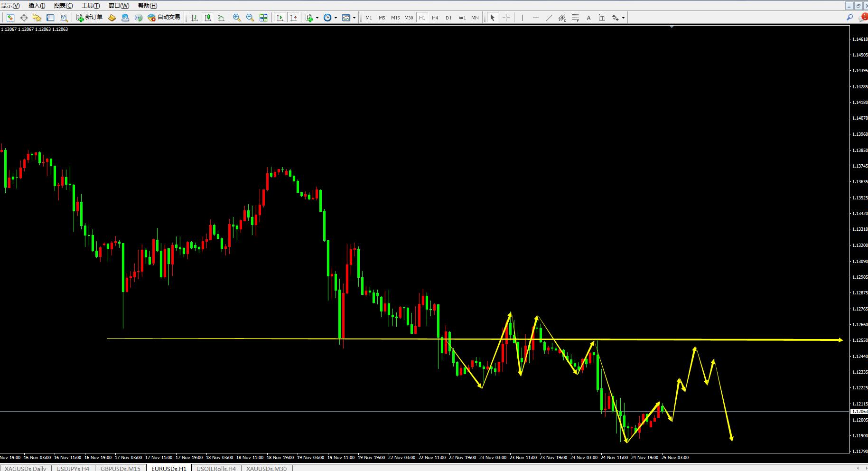Toggle the chart auto-scroll button
868x471 pixels.
click(x=280, y=18)
